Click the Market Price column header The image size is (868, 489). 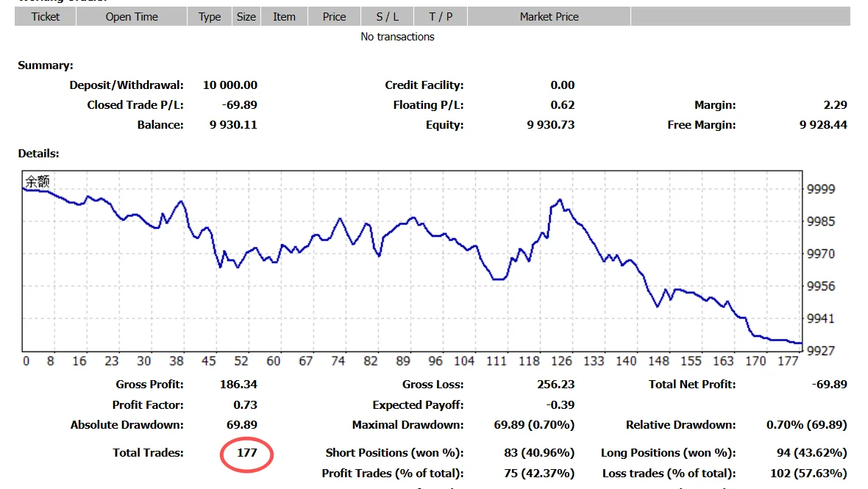point(549,17)
